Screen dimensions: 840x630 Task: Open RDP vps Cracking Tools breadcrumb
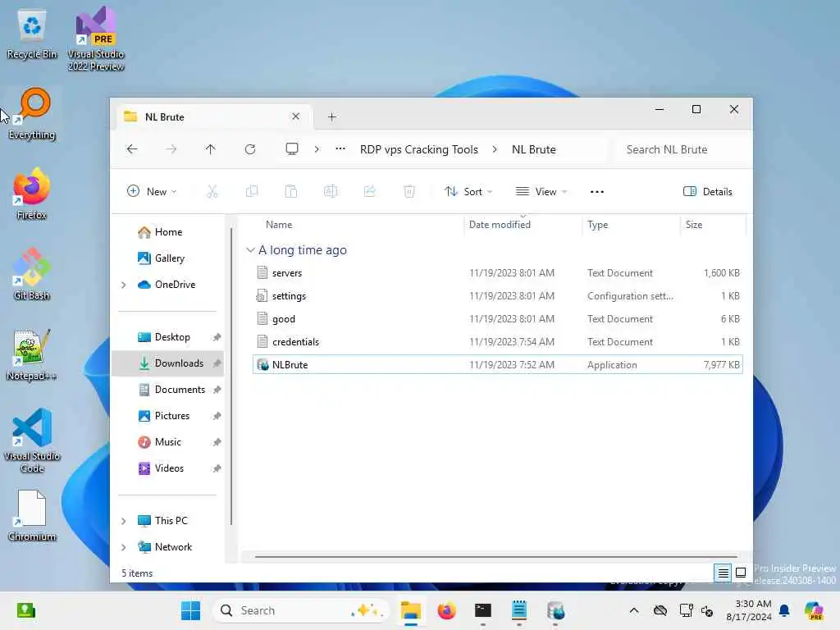[x=419, y=149]
